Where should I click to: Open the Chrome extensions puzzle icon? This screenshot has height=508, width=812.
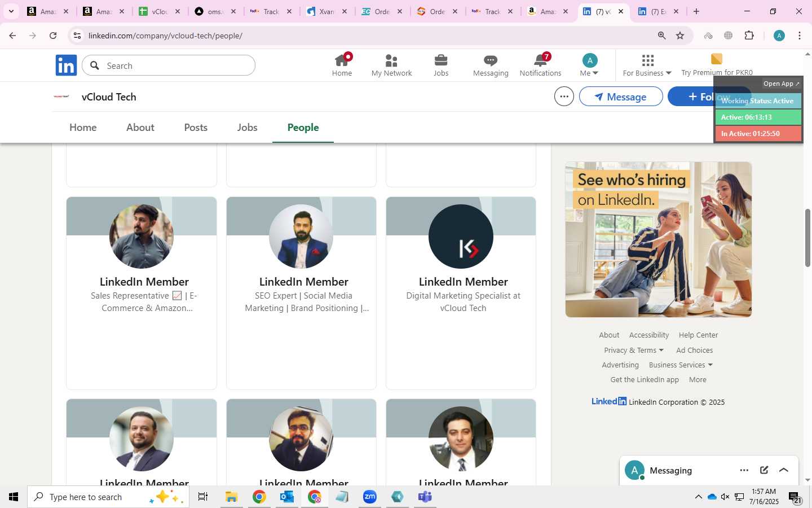[x=749, y=36]
